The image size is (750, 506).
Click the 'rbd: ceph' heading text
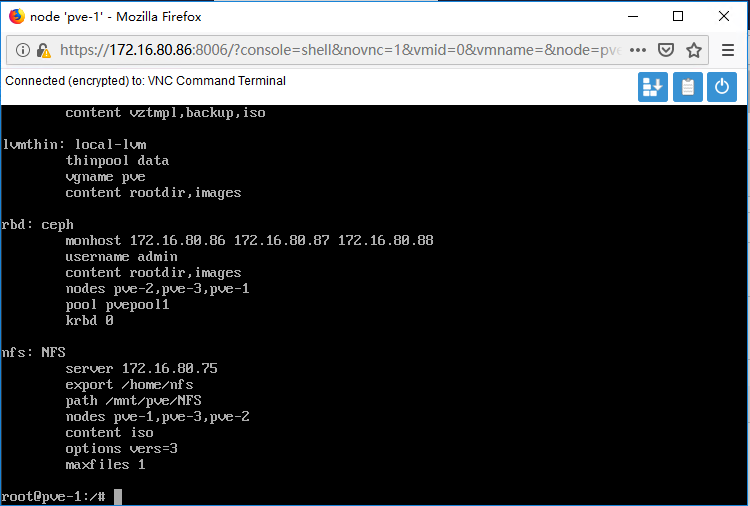pos(37,224)
